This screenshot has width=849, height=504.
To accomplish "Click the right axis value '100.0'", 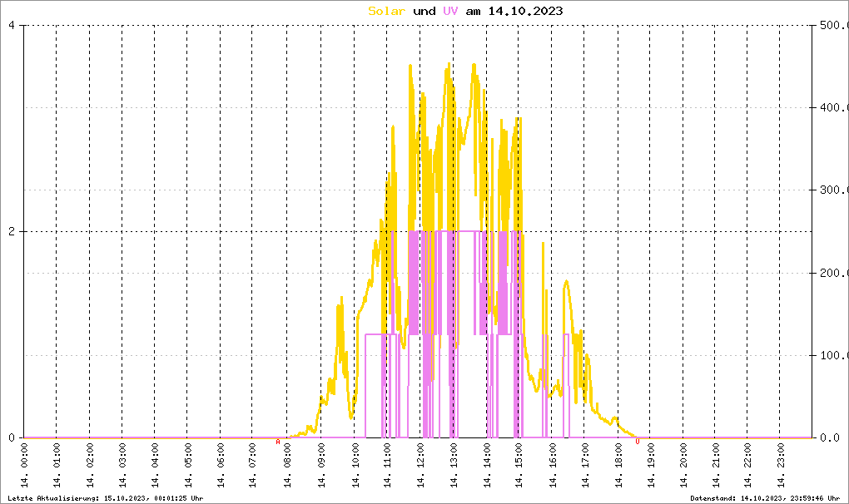I will click(x=832, y=355).
